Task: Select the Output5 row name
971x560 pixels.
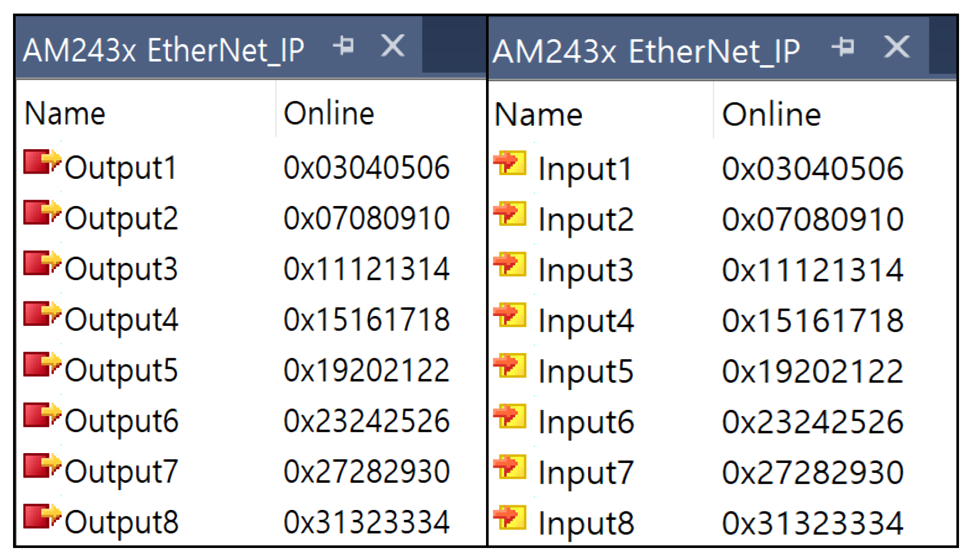Action: [x=121, y=370]
